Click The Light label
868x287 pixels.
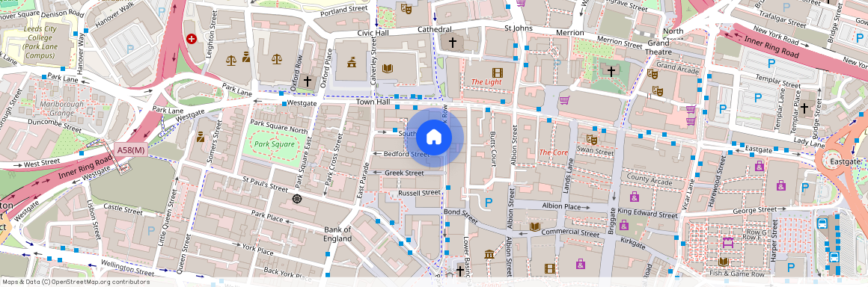click(x=486, y=82)
